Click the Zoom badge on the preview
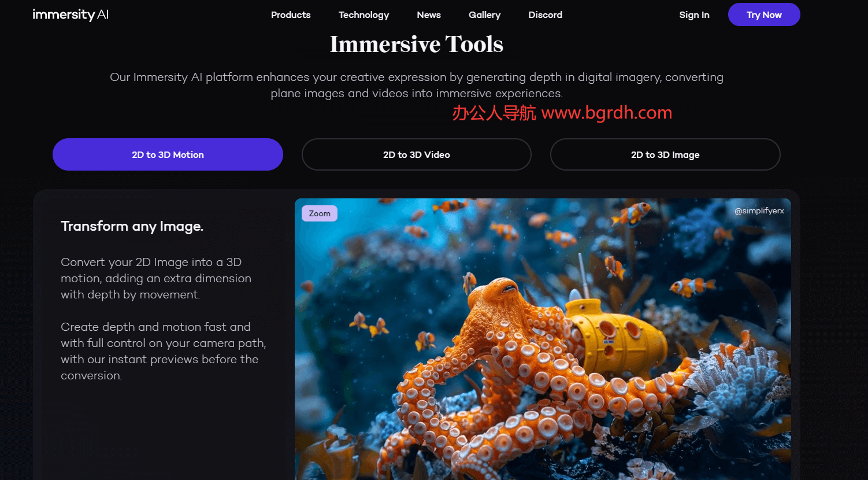 pos(320,213)
